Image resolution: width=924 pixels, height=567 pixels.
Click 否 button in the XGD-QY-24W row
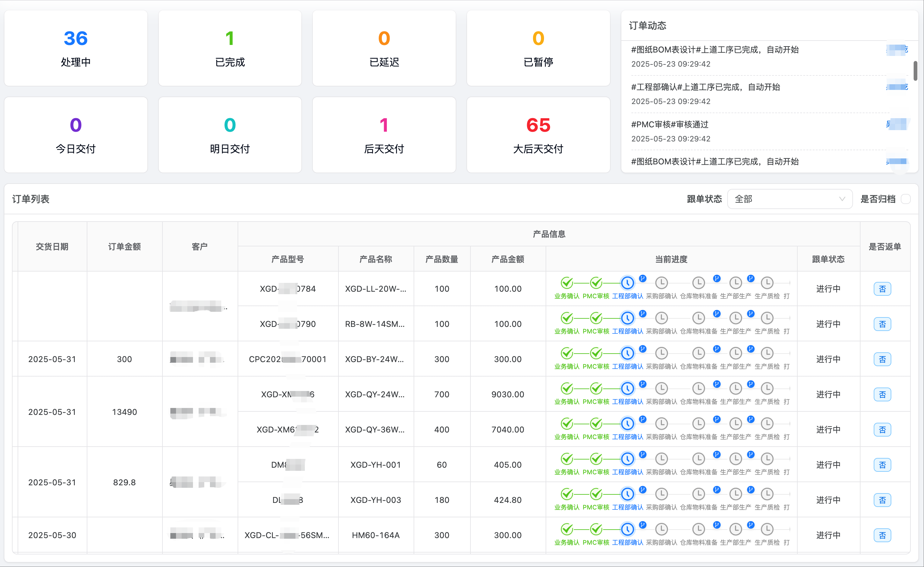[883, 395]
